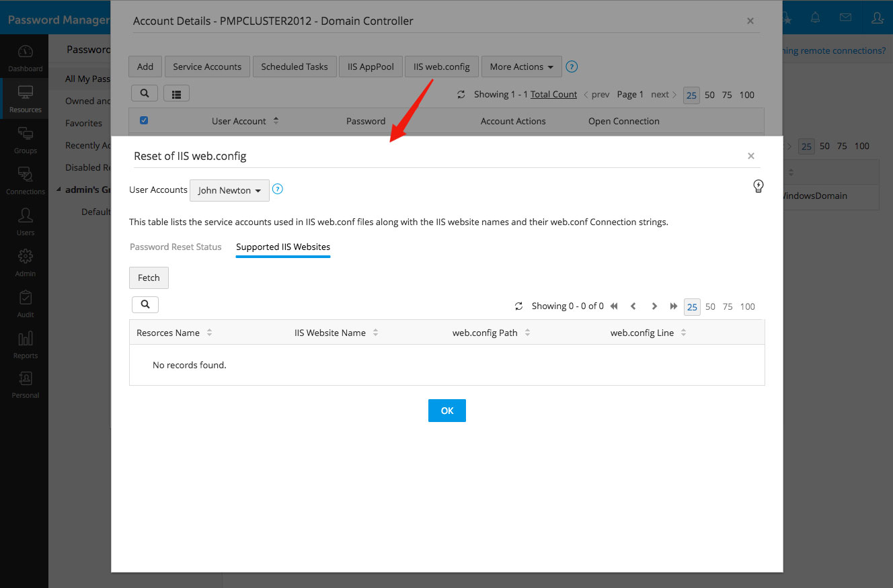Navigate to Users in the sidebar
The image size is (893, 588).
pyautogui.click(x=25, y=222)
